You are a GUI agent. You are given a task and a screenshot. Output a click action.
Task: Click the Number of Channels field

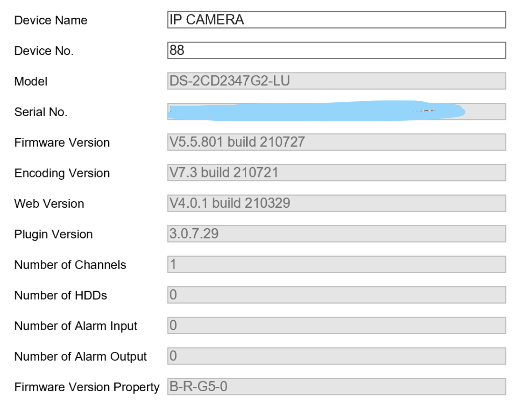pyautogui.click(x=336, y=265)
